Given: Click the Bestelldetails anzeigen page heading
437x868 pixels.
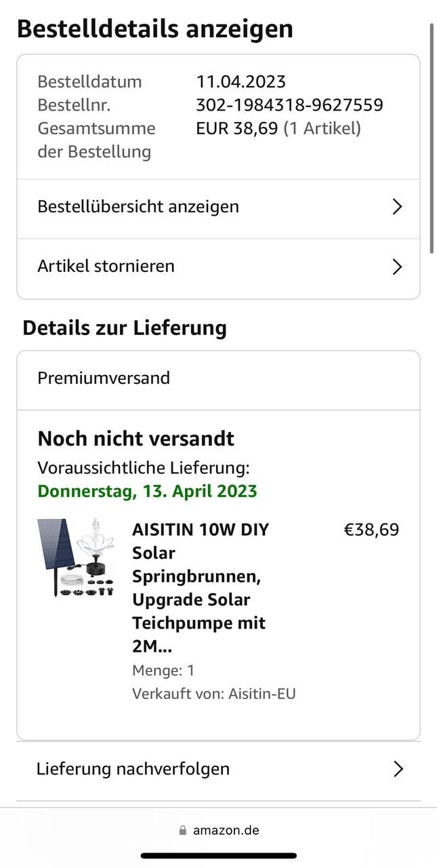Looking at the screenshot, I should coord(155,29).
